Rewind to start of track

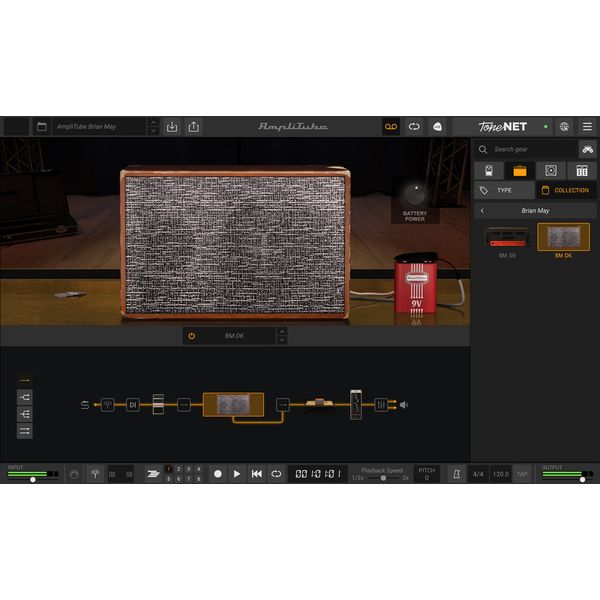coord(256,474)
